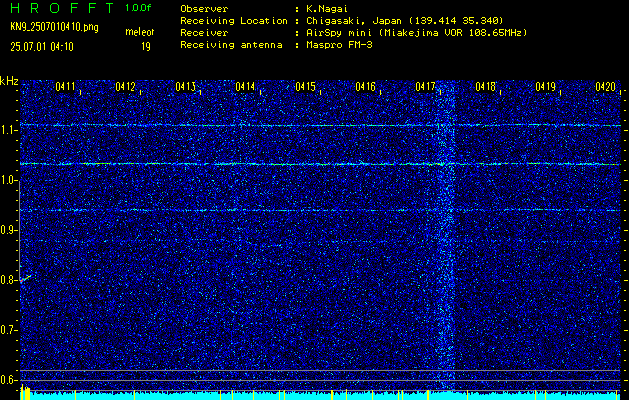
Task: Select observer name K.Nagai
Action: [x=325, y=8]
